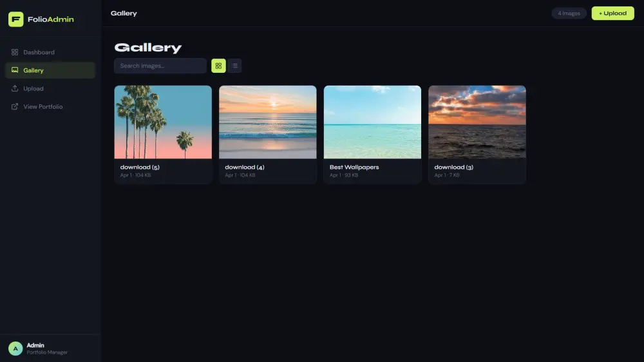
Task: Switch to list view layout
Action: [235, 66]
